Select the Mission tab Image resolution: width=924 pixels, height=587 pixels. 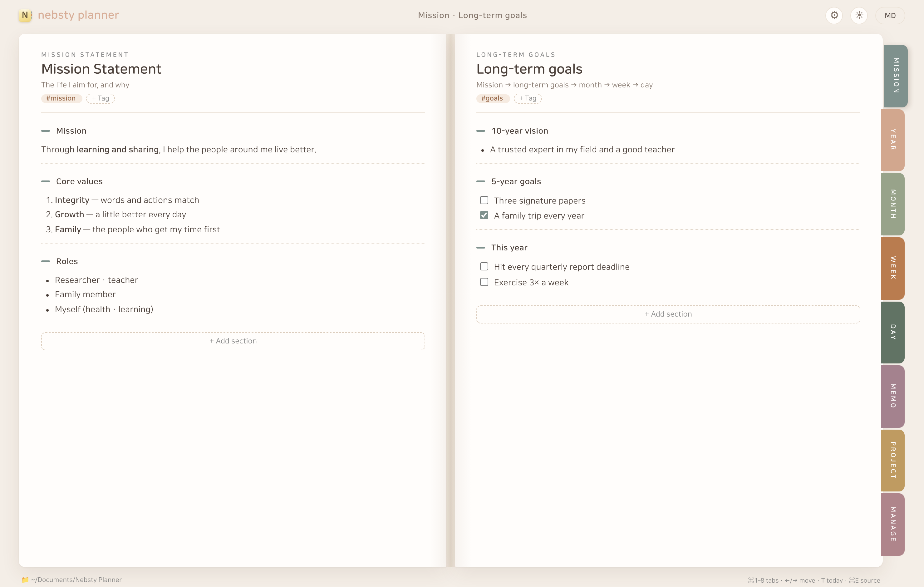(896, 76)
